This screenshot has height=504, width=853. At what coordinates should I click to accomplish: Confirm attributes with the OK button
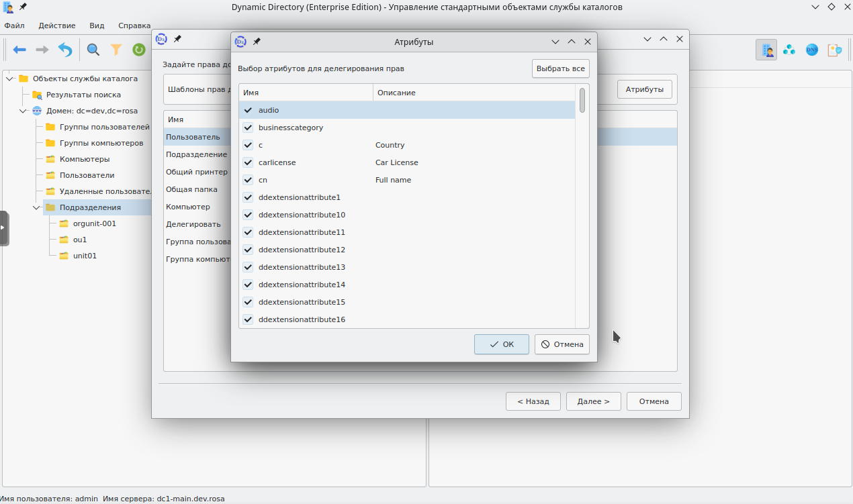pyautogui.click(x=501, y=344)
